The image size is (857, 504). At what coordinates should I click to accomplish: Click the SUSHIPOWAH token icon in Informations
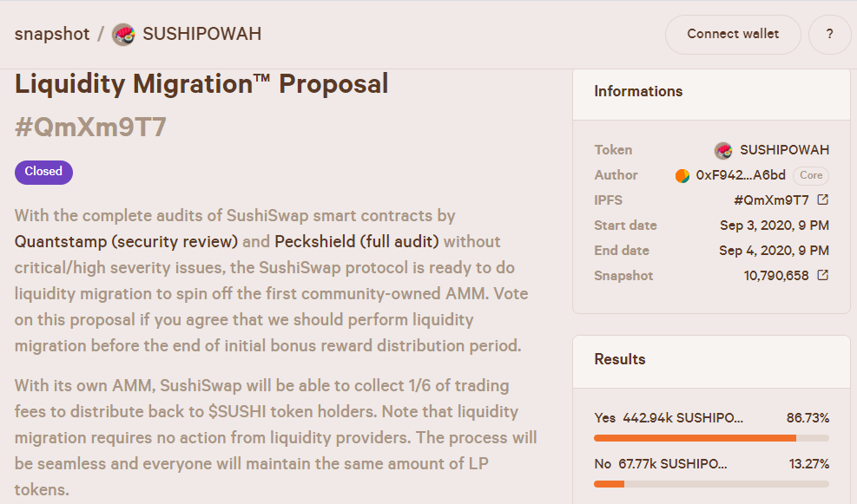click(x=723, y=150)
